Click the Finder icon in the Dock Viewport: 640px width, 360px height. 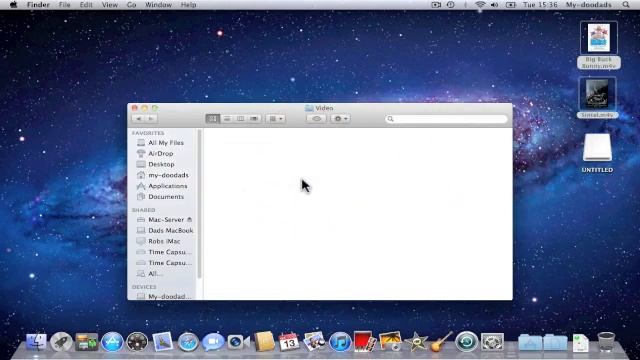pos(36,342)
